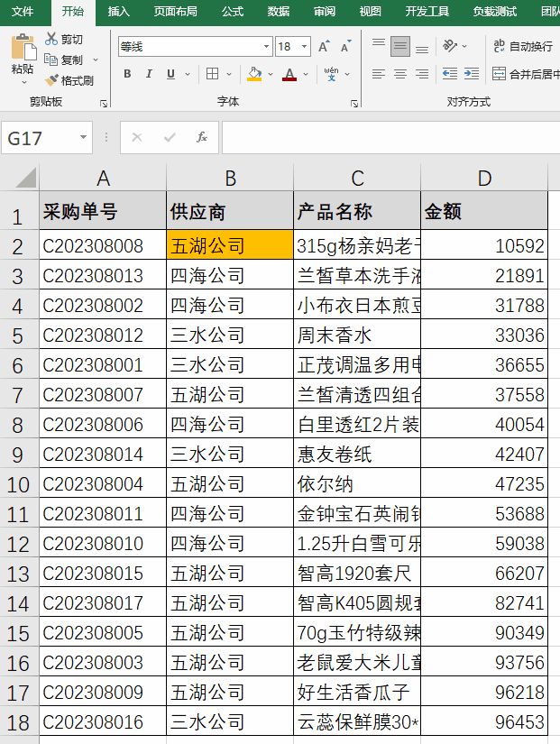Switch to the Insert (插入) tab
Viewport: 560px width, 744px height.
click(119, 12)
